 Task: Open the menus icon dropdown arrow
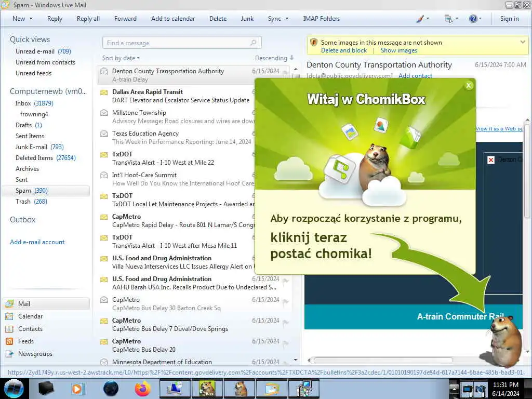457,19
